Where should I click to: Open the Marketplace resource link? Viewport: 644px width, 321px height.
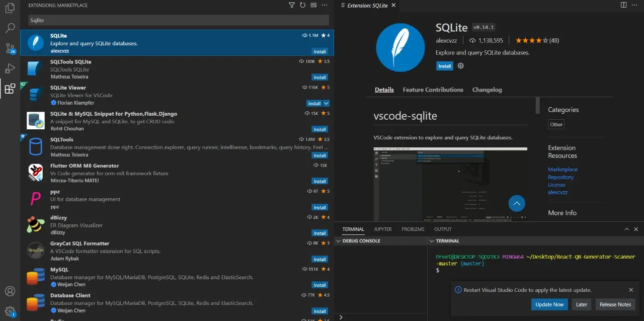tap(562, 170)
